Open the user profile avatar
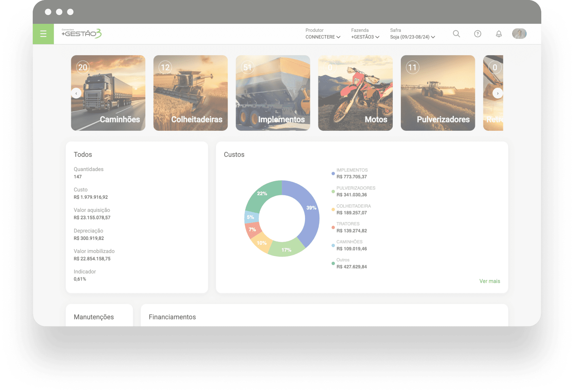 (x=519, y=34)
